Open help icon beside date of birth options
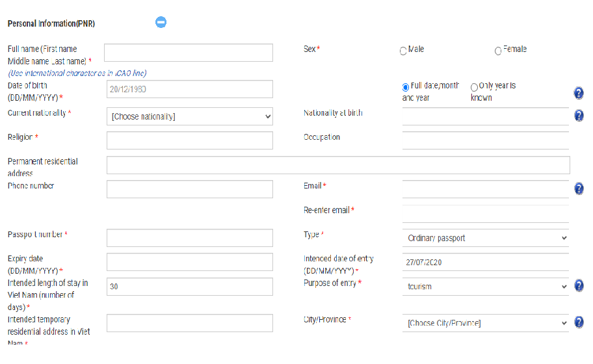Viewport: 593px width, 364px height. tap(579, 93)
